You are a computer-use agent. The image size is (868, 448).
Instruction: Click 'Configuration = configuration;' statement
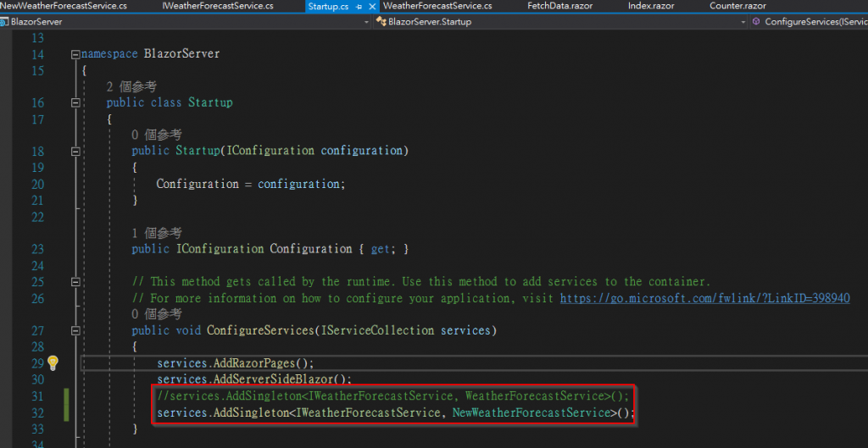click(251, 184)
